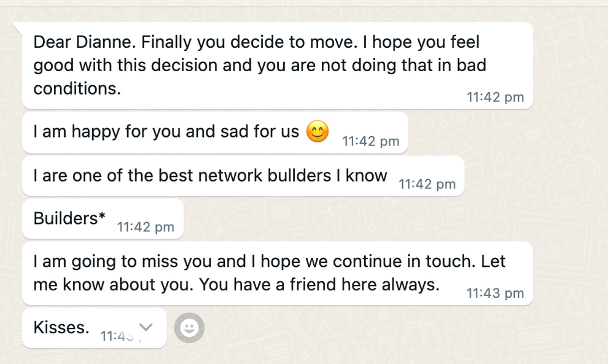Image resolution: width=608 pixels, height=364 pixels.
Task: Click the 'going to miss you' message
Action: tap(278, 273)
